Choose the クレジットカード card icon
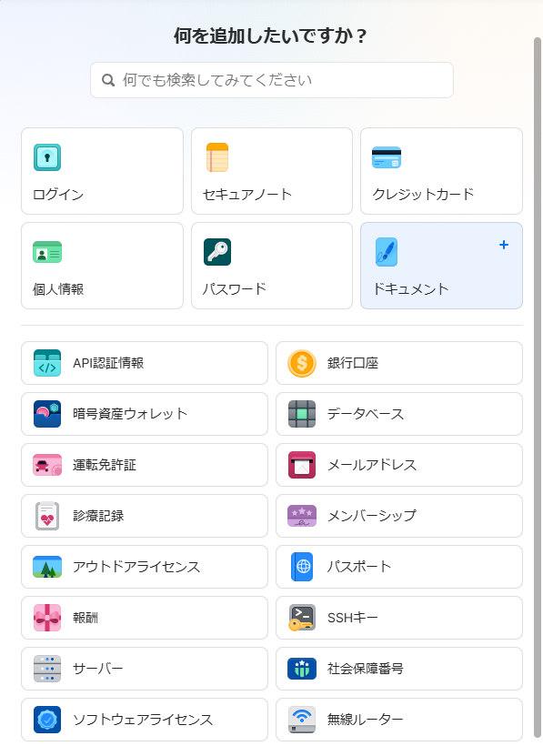This screenshot has height=756, width=543. [x=387, y=157]
